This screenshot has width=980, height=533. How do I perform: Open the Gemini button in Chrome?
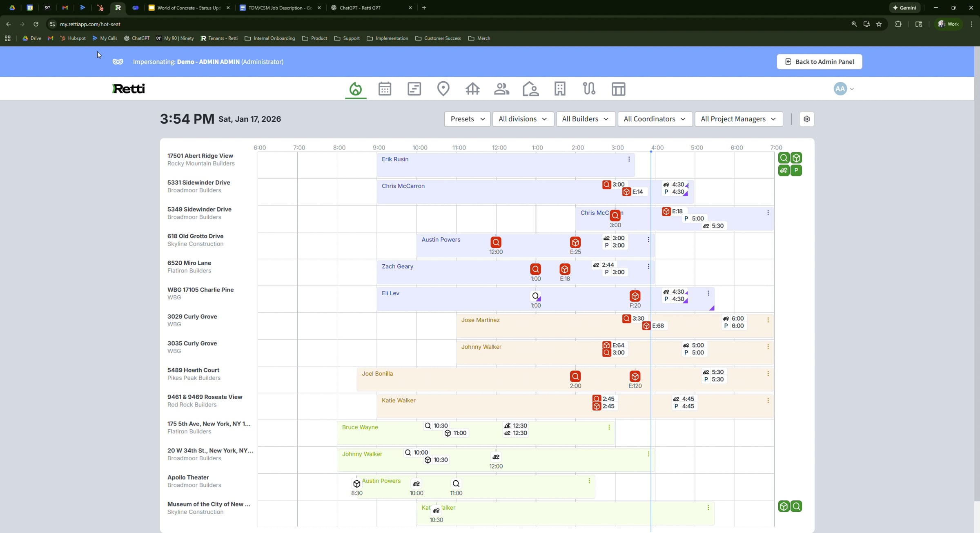pos(904,8)
